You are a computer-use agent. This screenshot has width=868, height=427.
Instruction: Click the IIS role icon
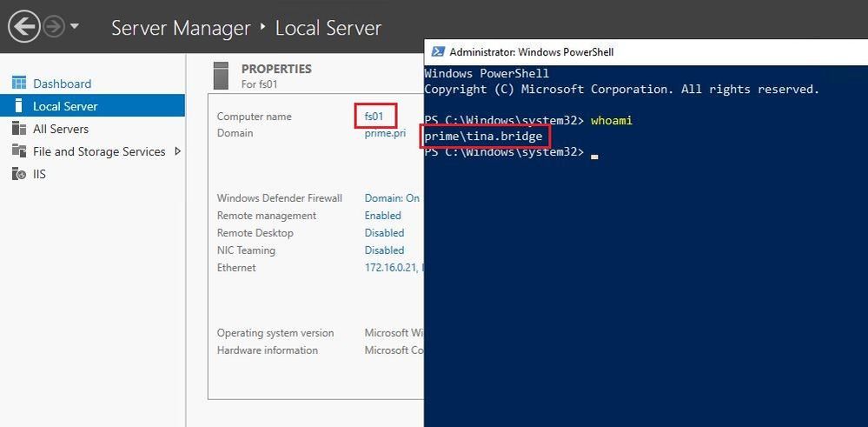(x=19, y=175)
